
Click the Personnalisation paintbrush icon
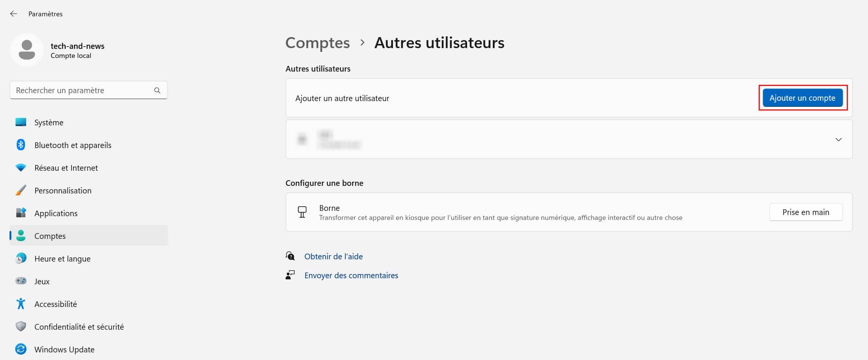click(x=21, y=190)
